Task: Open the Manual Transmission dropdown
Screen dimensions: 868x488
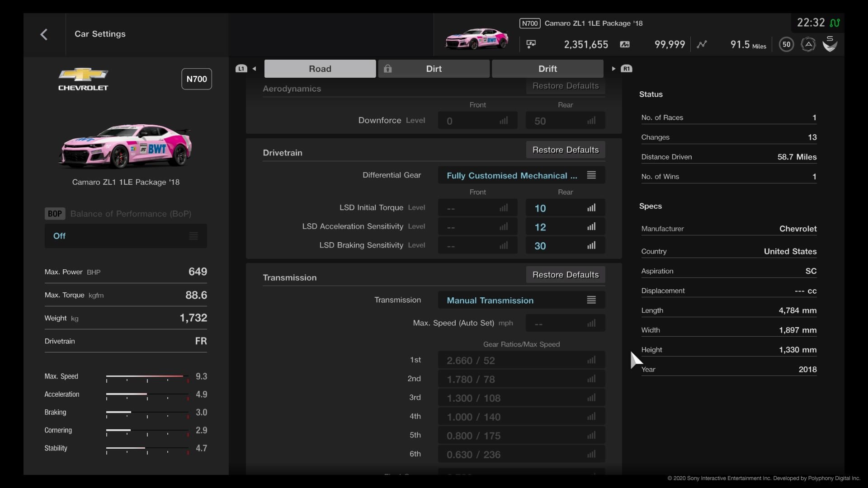Action: pos(521,300)
